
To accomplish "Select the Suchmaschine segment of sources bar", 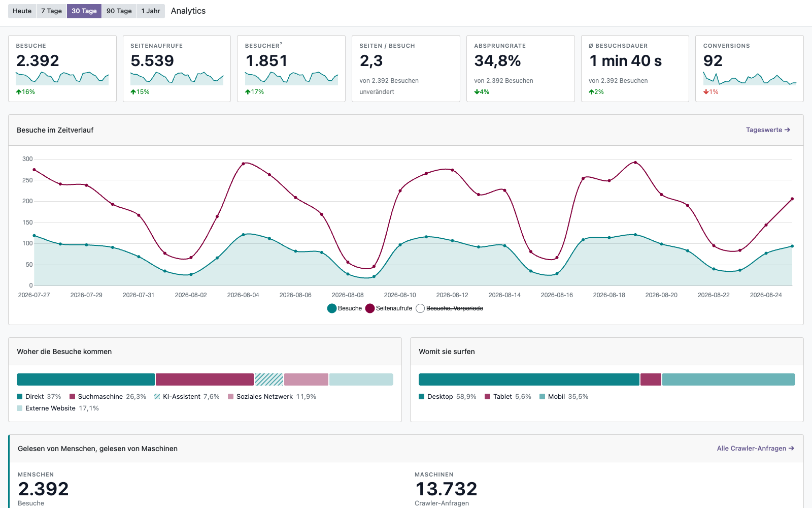I will point(205,379).
